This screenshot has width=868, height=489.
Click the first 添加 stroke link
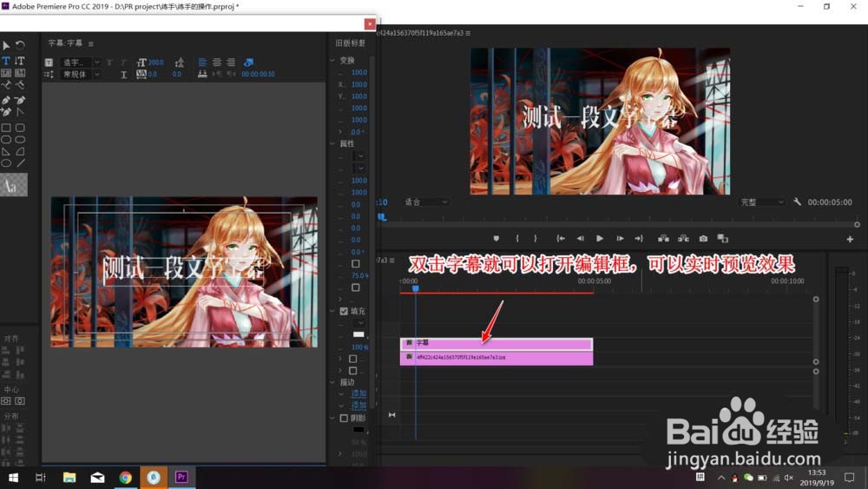(x=358, y=393)
